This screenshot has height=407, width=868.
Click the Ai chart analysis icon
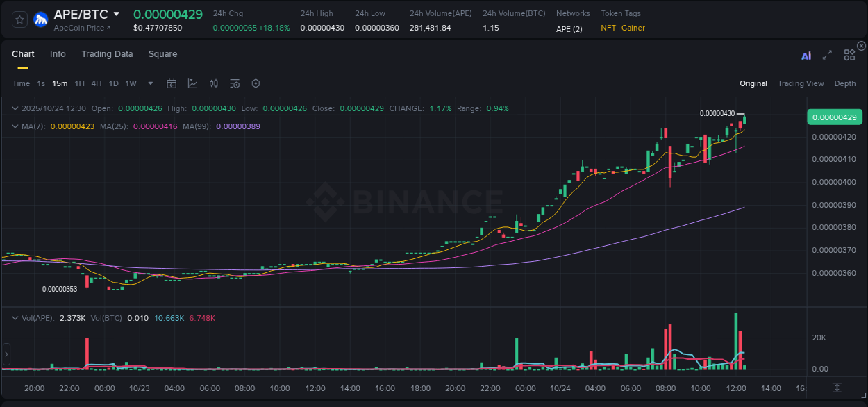point(806,56)
